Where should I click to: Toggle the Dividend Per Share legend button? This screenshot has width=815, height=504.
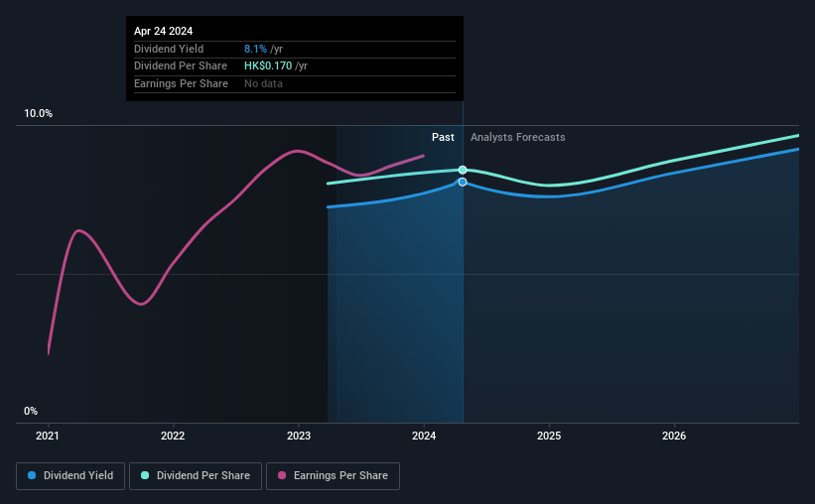[x=196, y=476]
